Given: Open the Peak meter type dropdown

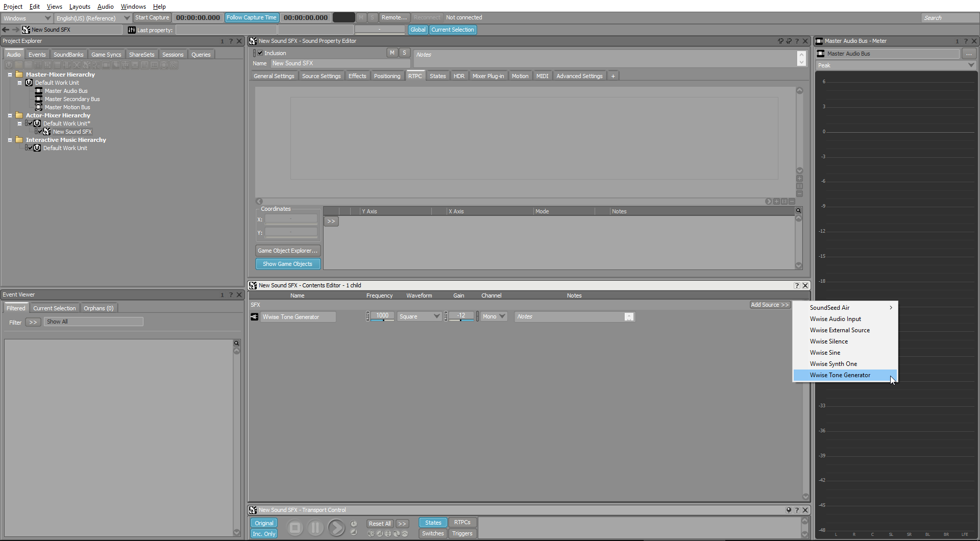Looking at the screenshot, I should point(896,65).
